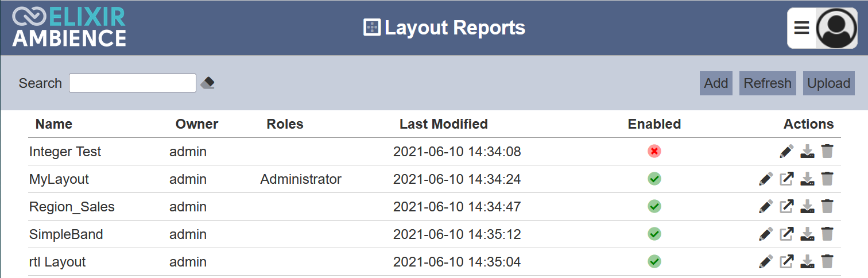Click the Add button
This screenshot has height=278, width=868.
tap(716, 83)
